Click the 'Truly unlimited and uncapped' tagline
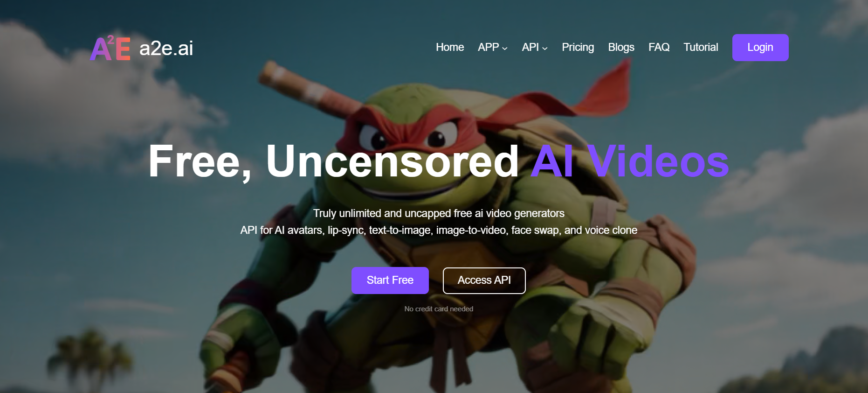This screenshot has height=393, width=868. click(x=439, y=213)
